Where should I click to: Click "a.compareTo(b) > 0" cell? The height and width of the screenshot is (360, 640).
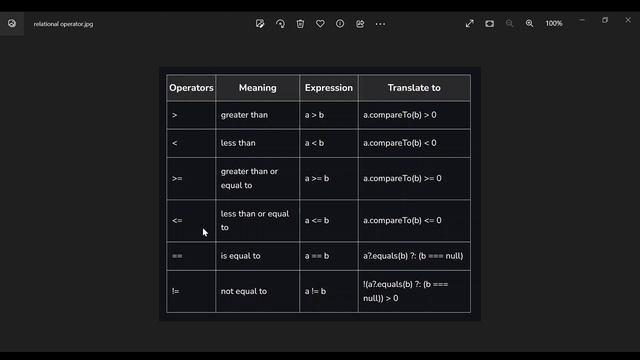pyautogui.click(x=414, y=115)
